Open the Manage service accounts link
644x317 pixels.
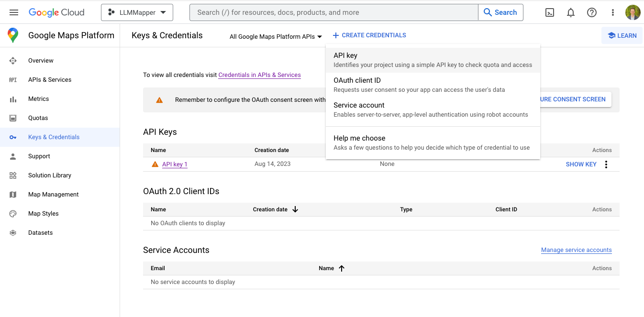[576, 250]
